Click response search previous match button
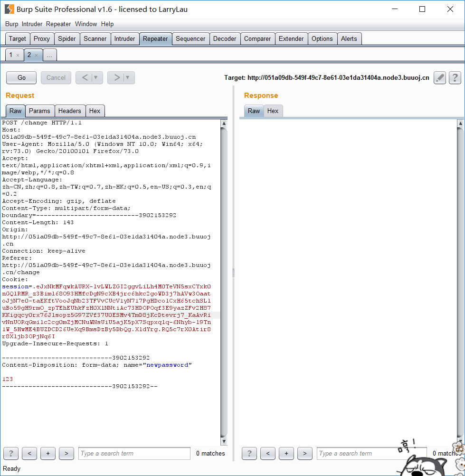Image resolution: width=465 pixels, height=476 pixels. pos(268,453)
